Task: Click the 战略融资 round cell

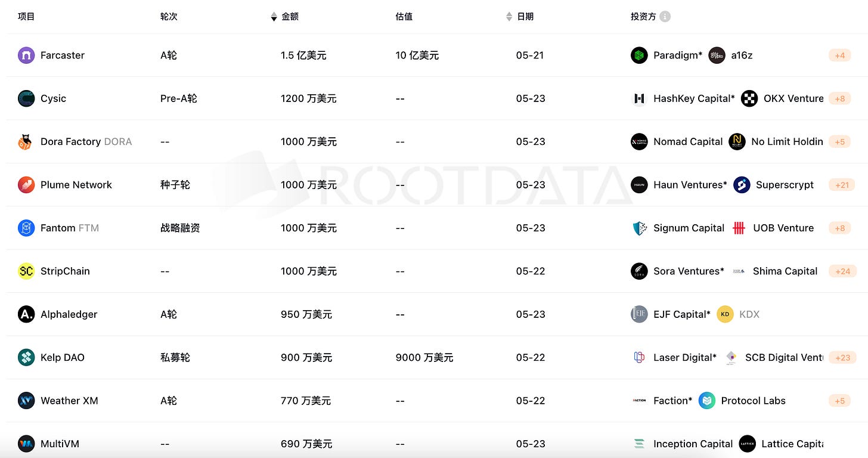Action: (x=180, y=228)
